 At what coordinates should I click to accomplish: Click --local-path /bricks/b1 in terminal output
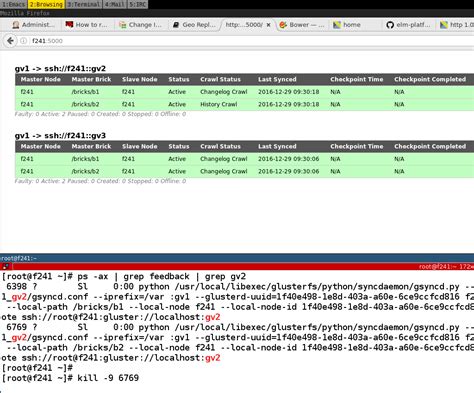[65, 307]
